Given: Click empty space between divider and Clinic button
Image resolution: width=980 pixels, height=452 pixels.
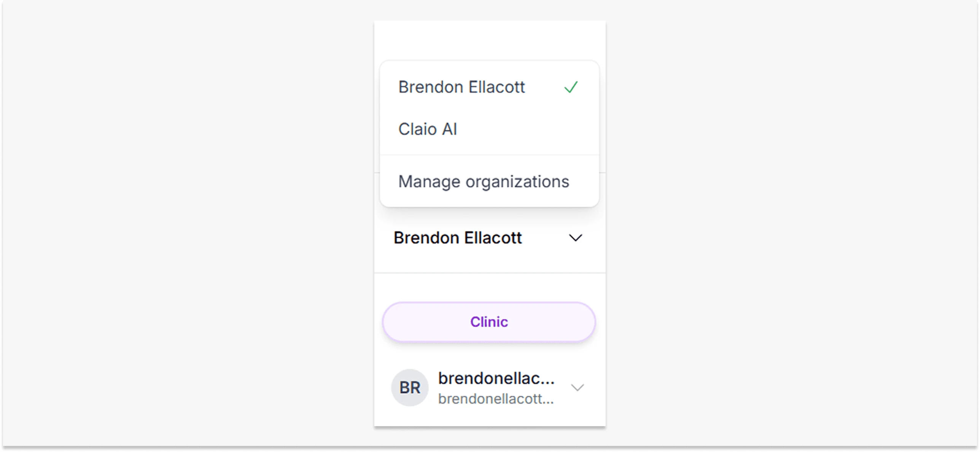Looking at the screenshot, I should 490,288.
